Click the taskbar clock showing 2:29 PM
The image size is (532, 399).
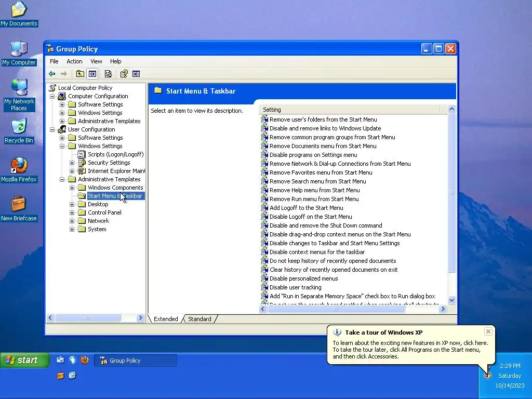pyautogui.click(x=510, y=366)
